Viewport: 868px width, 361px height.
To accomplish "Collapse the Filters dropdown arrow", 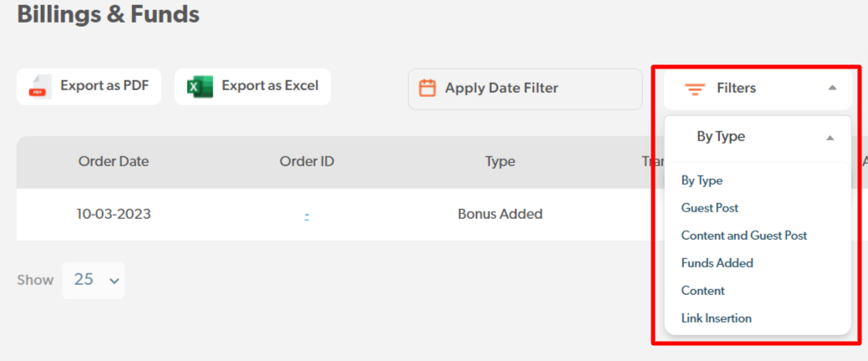I will point(831,88).
